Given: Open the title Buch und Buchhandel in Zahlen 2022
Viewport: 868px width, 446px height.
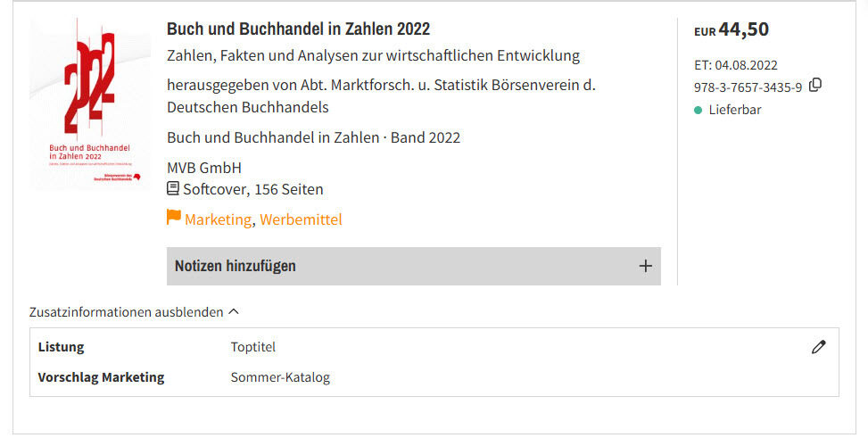Looking at the screenshot, I should (298, 29).
